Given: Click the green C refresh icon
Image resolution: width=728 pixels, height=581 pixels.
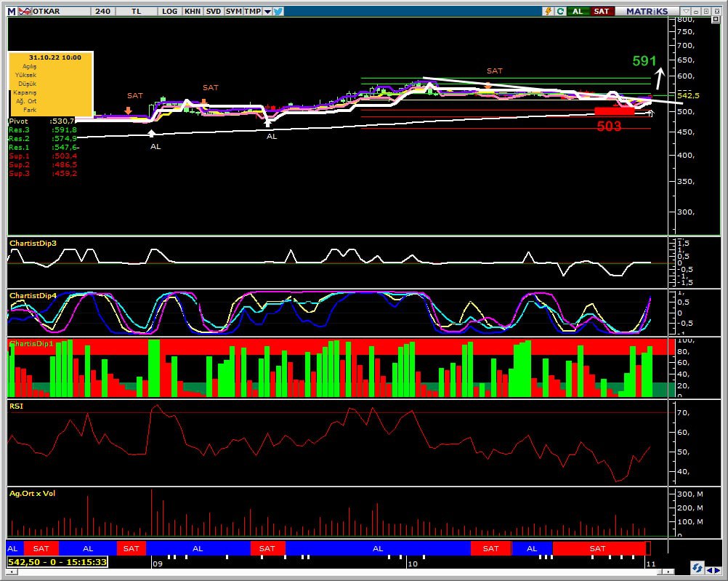Looking at the screenshot, I should coord(560,12).
